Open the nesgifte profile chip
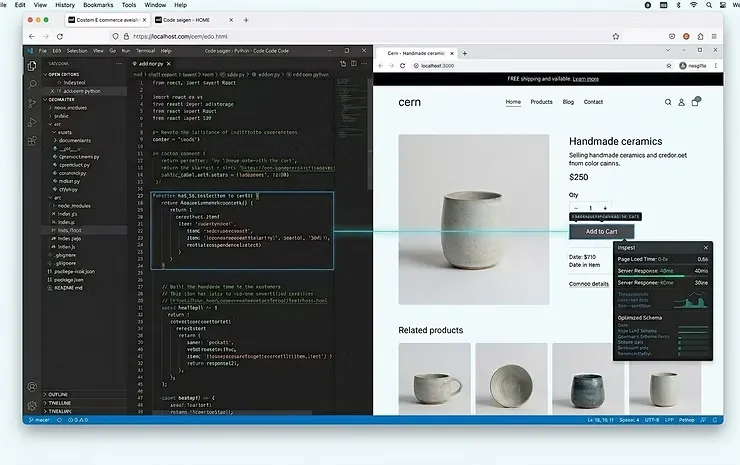Viewport: 740px width, 465px height. tap(693, 66)
